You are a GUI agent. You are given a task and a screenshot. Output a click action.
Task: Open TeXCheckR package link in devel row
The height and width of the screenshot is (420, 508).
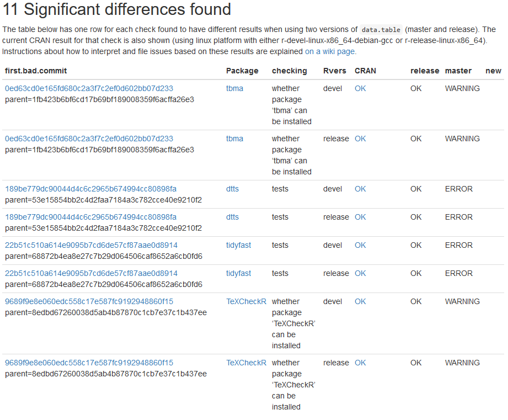click(x=246, y=301)
